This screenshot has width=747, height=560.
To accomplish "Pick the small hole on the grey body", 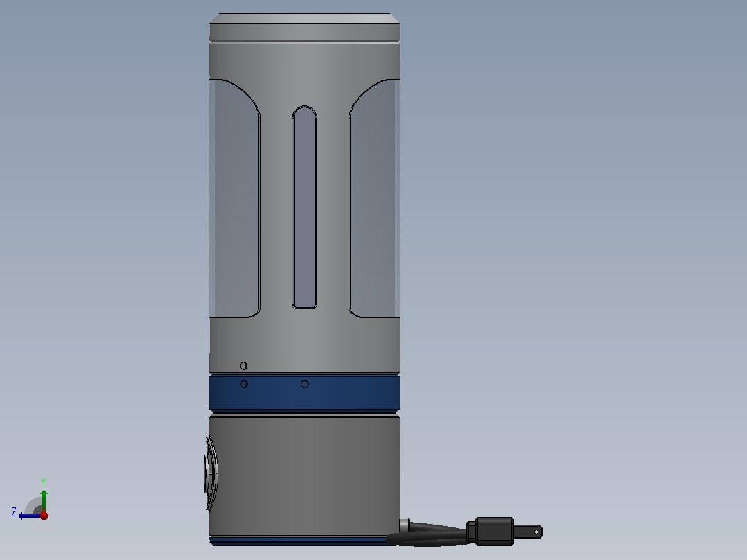I will 244,365.
